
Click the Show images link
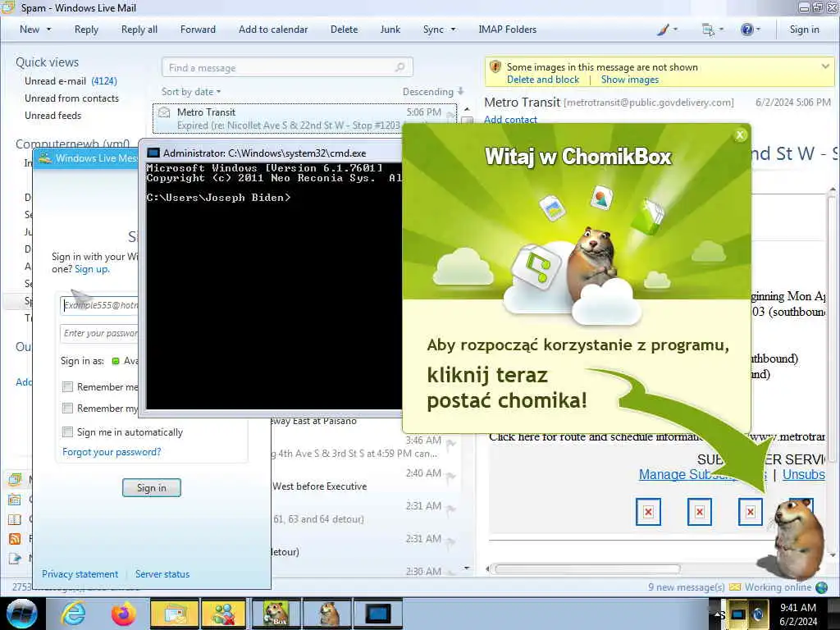coord(629,80)
